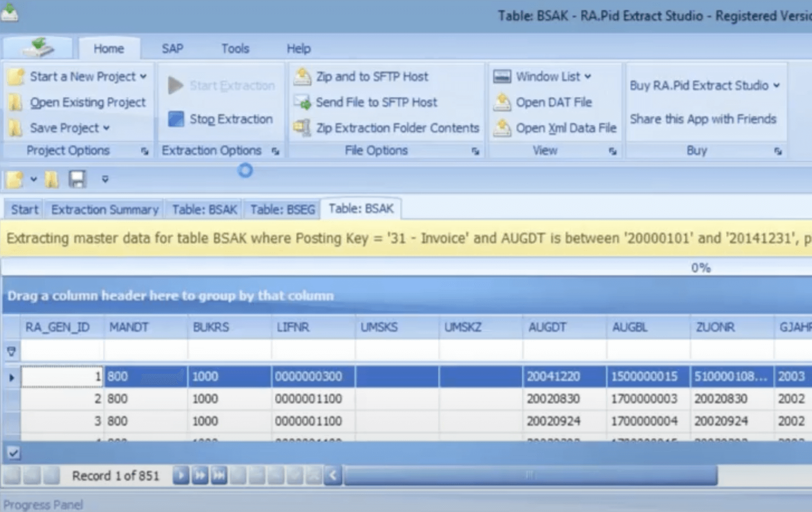
Task: Click quick access save floppy icon
Action: coord(77,179)
